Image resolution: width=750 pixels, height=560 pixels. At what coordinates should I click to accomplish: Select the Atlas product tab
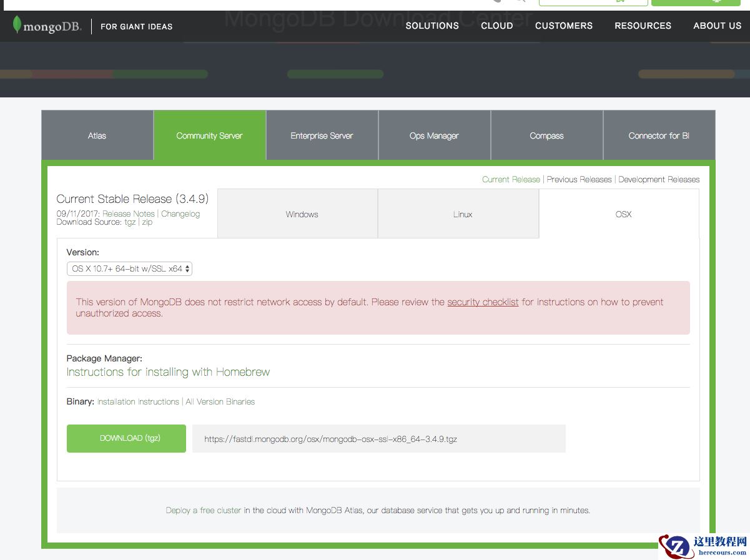click(x=97, y=135)
